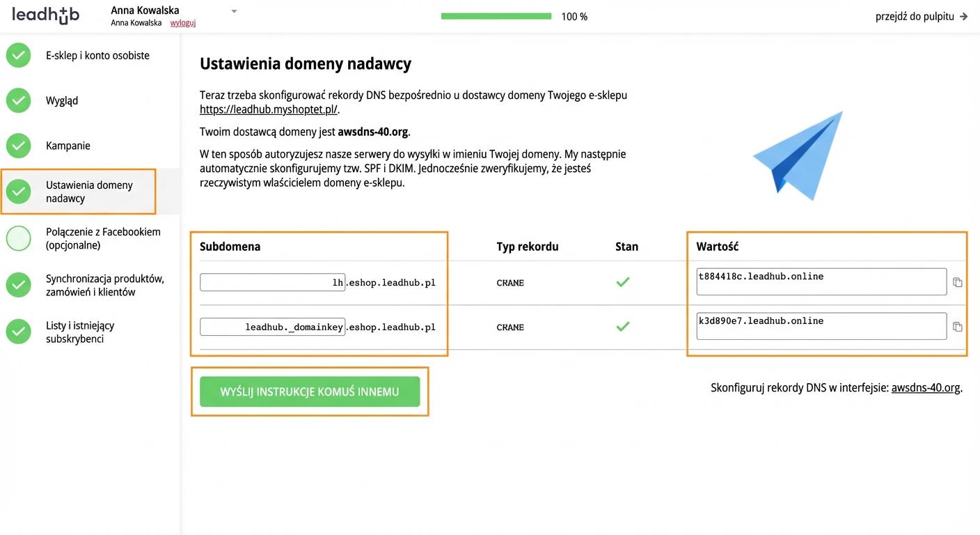The image size is (980, 535).
Task: Click WYŚLIJ INSTRUKCJE KOMUŚ INNEMU button
Action: tap(310, 391)
